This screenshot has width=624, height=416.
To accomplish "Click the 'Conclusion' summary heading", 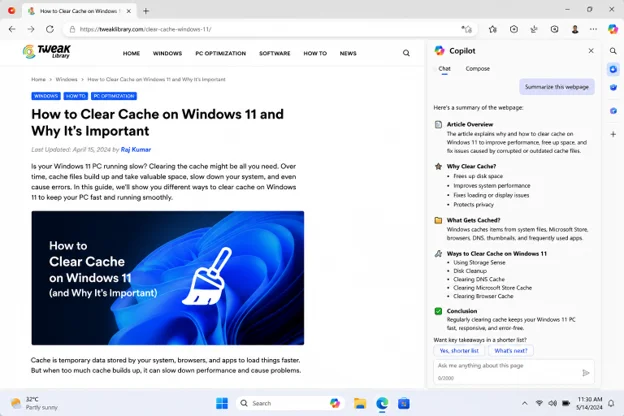I will 462,311.
